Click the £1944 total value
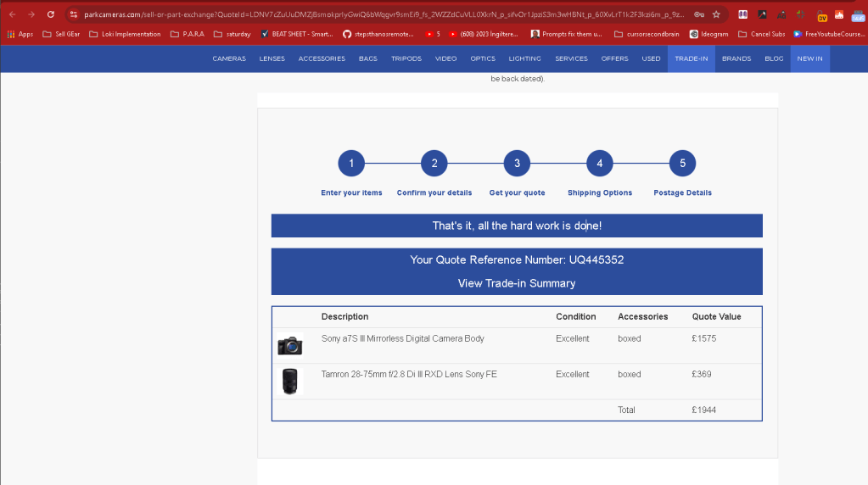The image size is (868, 485). (x=703, y=410)
